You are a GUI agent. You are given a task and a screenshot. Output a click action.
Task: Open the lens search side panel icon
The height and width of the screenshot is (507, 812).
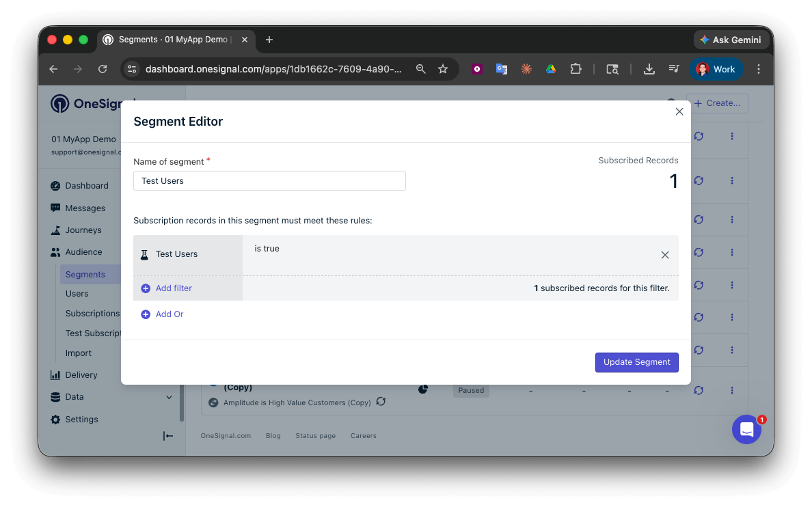coord(612,69)
